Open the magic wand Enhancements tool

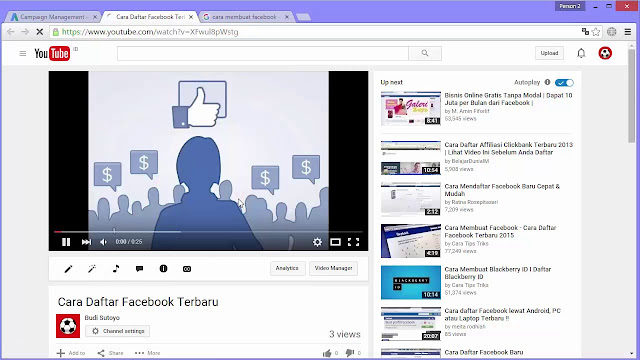92,269
